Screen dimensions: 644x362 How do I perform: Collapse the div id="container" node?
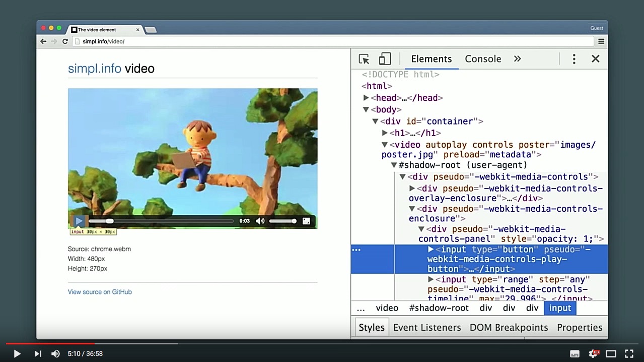point(375,121)
